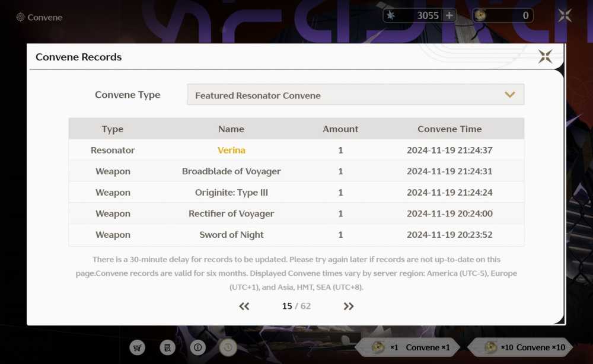
Task: Select the Verina resonator record row
Action: click(x=296, y=150)
